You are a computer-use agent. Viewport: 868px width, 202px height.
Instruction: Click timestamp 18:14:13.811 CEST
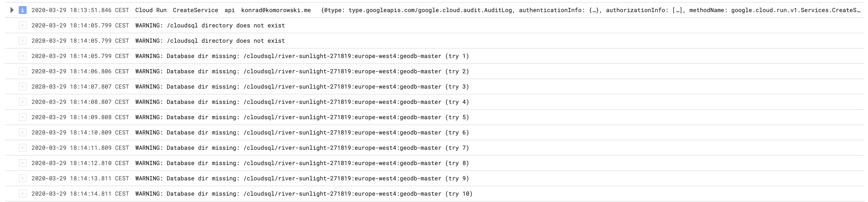(80, 178)
